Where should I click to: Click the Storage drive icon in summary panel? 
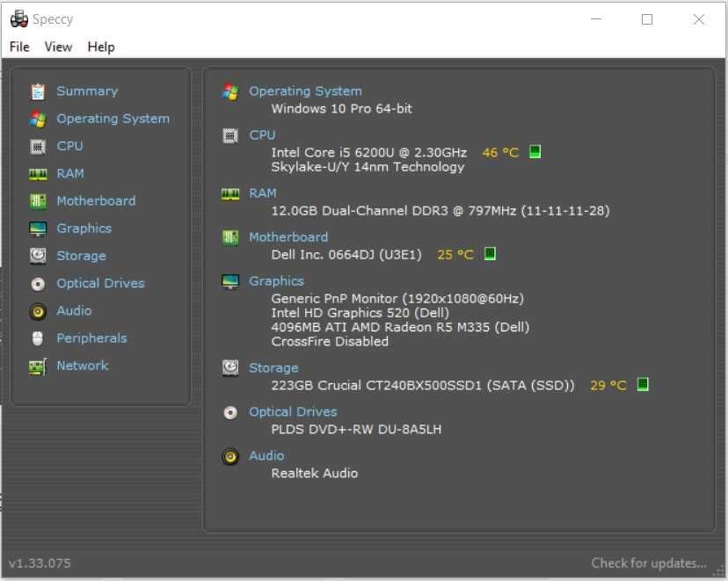(230, 368)
